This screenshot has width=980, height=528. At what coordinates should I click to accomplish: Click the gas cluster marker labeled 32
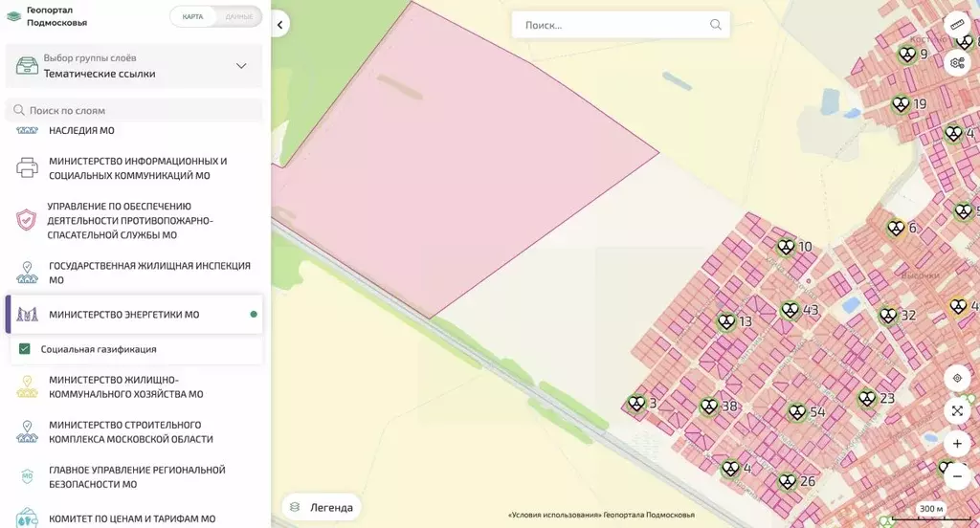(888, 316)
